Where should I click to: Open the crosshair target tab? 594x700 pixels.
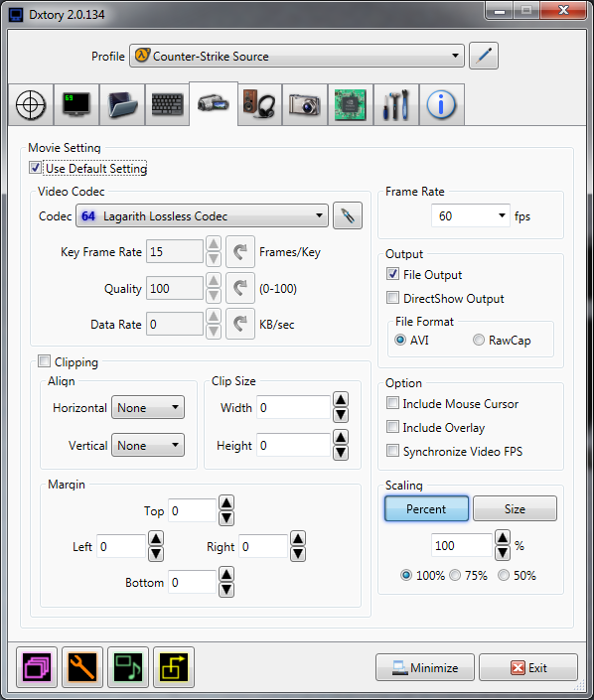click(31, 105)
